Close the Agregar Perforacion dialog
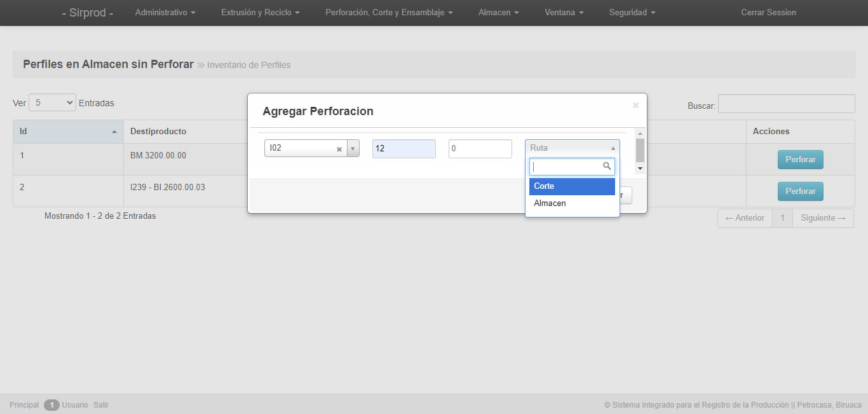Image resolution: width=868 pixels, height=414 pixels. click(x=635, y=105)
